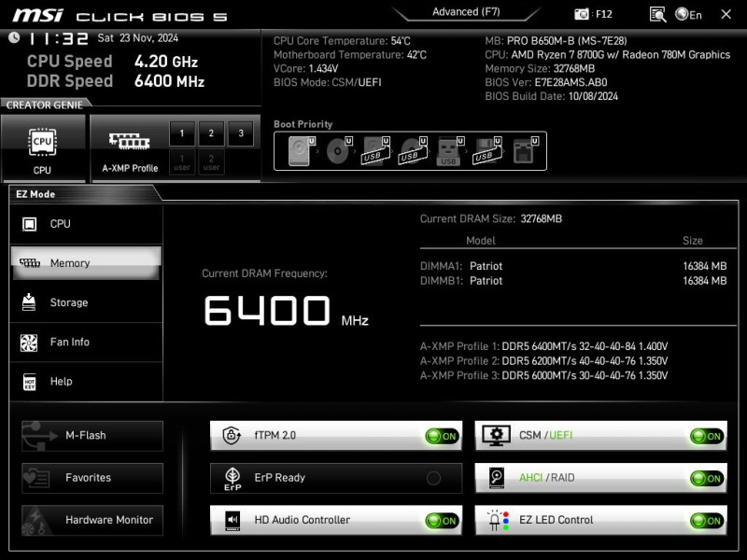Image resolution: width=747 pixels, height=560 pixels.
Task: Select the Memory sidebar item
Action: click(86, 263)
